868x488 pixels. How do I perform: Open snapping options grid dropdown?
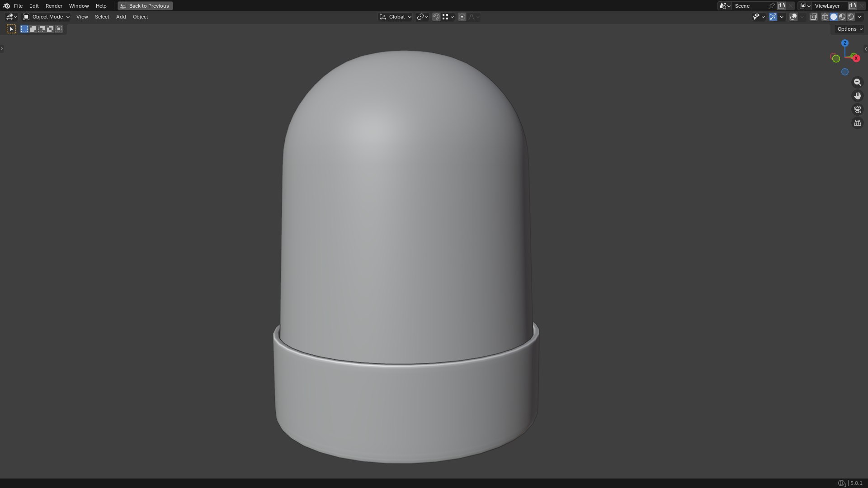(x=448, y=17)
